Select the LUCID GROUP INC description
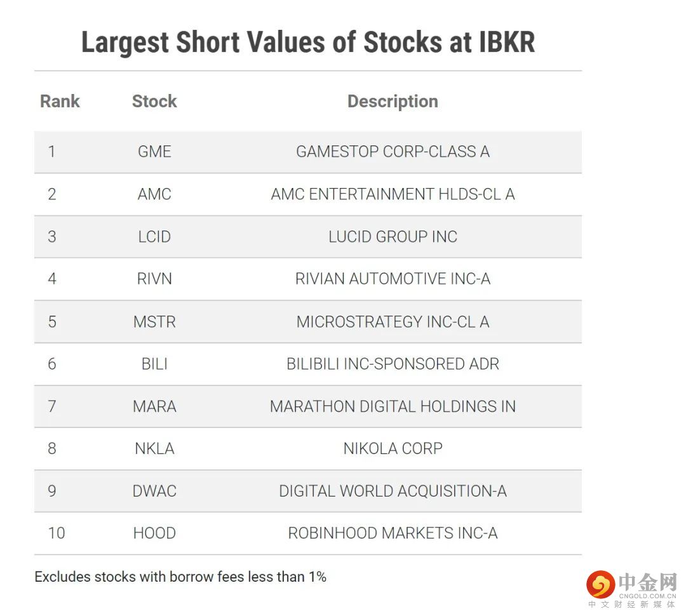The image size is (686, 616). point(393,237)
